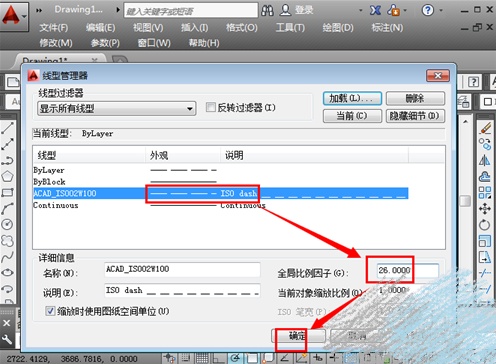This screenshot has width=496, height=364.
Task: Select the Array tool
Action: coord(485,192)
